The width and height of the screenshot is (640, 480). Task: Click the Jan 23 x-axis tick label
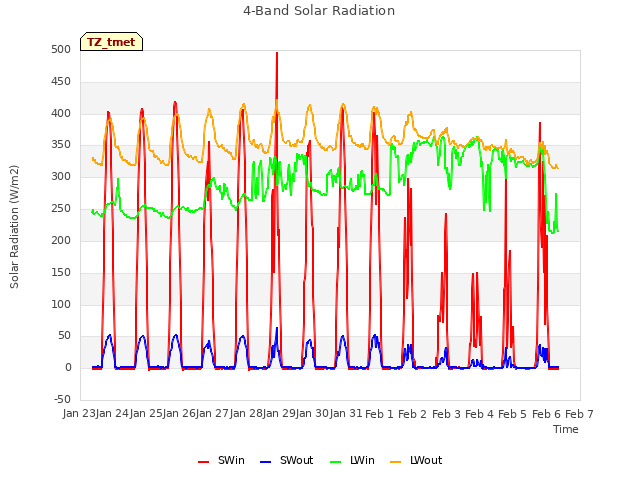(79, 414)
